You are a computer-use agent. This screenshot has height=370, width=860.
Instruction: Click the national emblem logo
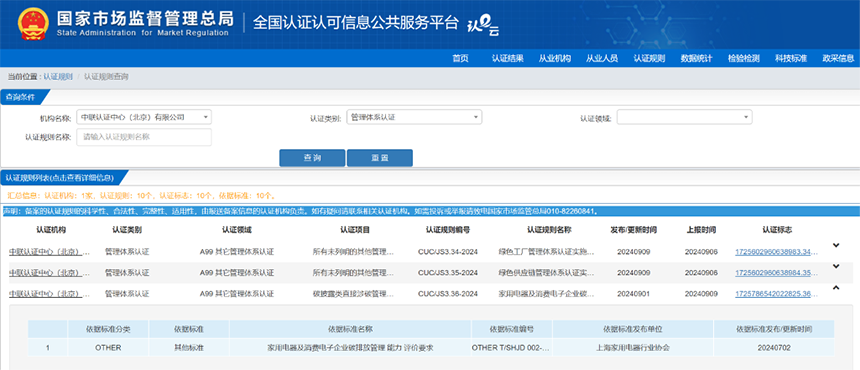pos(33,24)
